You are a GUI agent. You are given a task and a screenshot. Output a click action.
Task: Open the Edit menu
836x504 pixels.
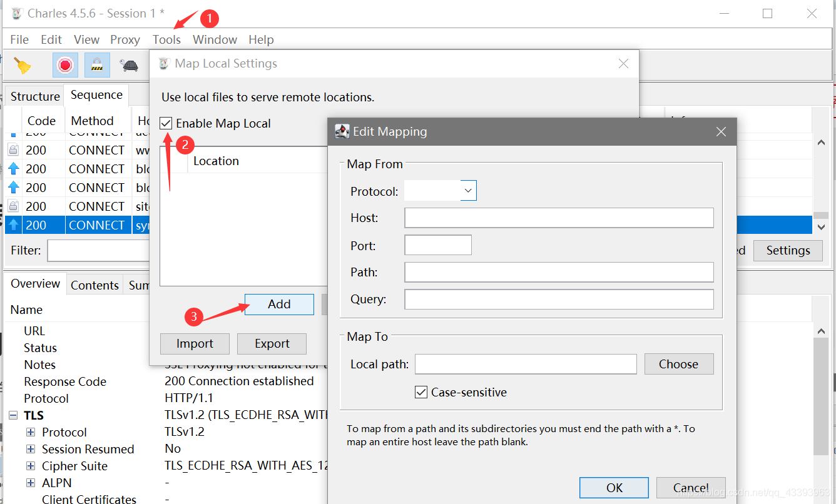51,39
